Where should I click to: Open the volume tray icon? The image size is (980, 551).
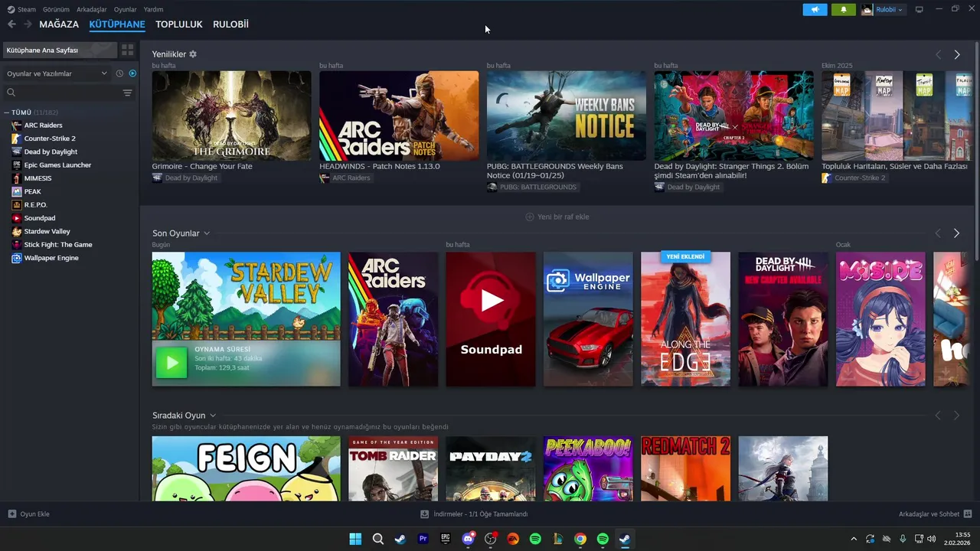click(932, 539)
